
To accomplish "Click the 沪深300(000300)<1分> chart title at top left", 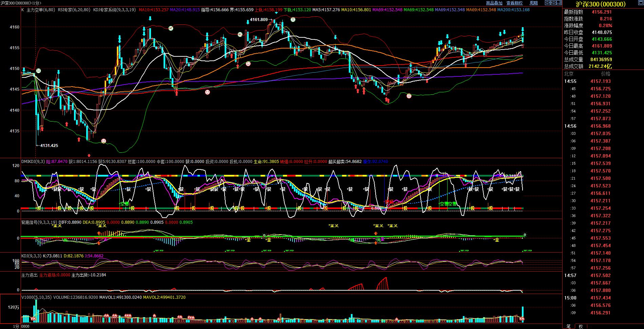I will (x=22, y=3).
